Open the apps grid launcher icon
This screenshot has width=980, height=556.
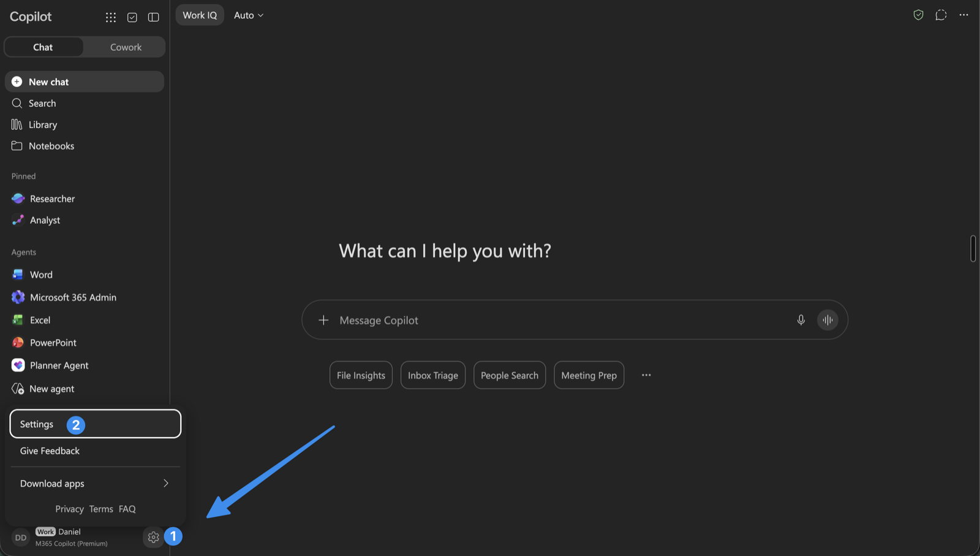click(x=111, y=17)
